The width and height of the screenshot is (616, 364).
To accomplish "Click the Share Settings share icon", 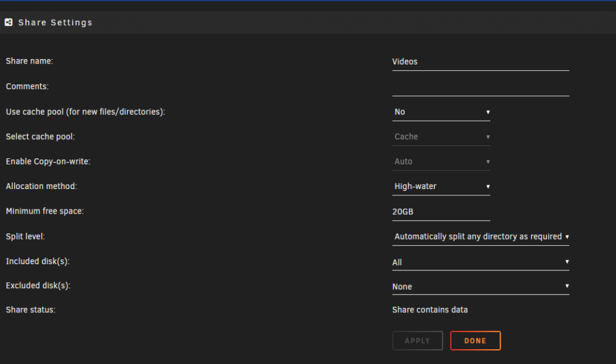I will 9,22.
